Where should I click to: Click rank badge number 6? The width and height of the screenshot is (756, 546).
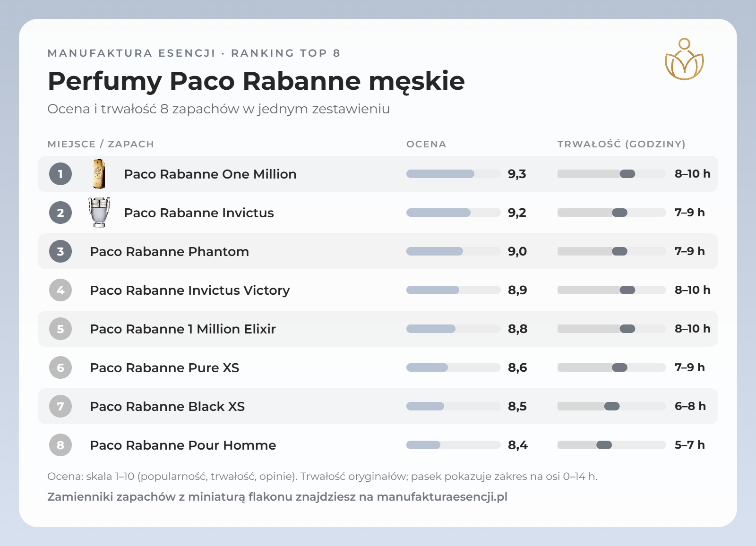pyautogui.click(x=60, y=367)
